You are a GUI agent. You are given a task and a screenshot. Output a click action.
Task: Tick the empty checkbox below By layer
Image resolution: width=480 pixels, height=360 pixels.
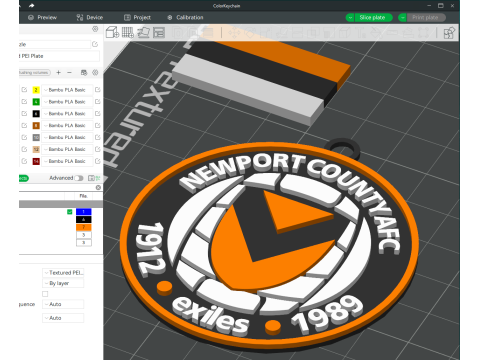[x=45, y=294]
